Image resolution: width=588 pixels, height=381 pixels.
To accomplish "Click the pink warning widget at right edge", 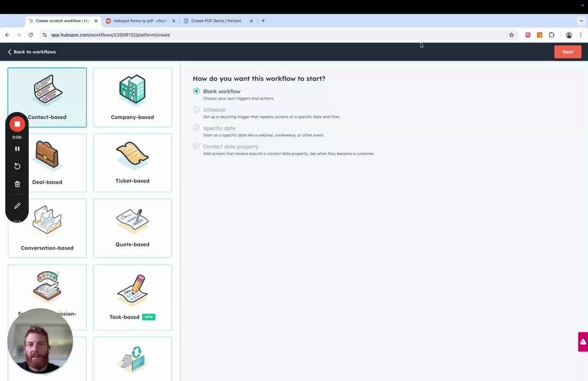I will 583,342.
